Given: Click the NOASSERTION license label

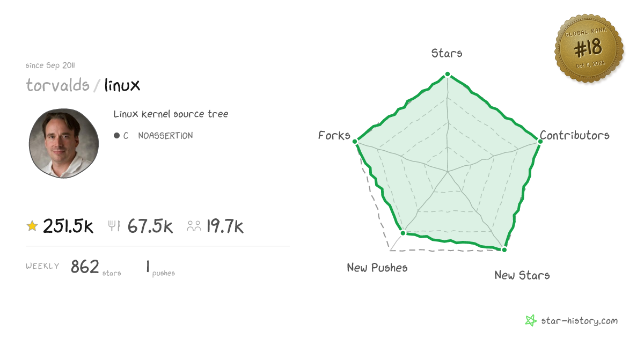Looking at the screenshot, I should coord(165,136).
